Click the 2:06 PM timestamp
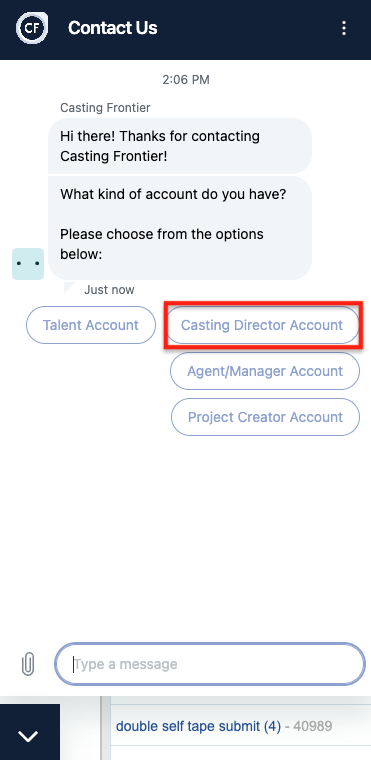Screen dimensions: 371x760 [186, 79]
